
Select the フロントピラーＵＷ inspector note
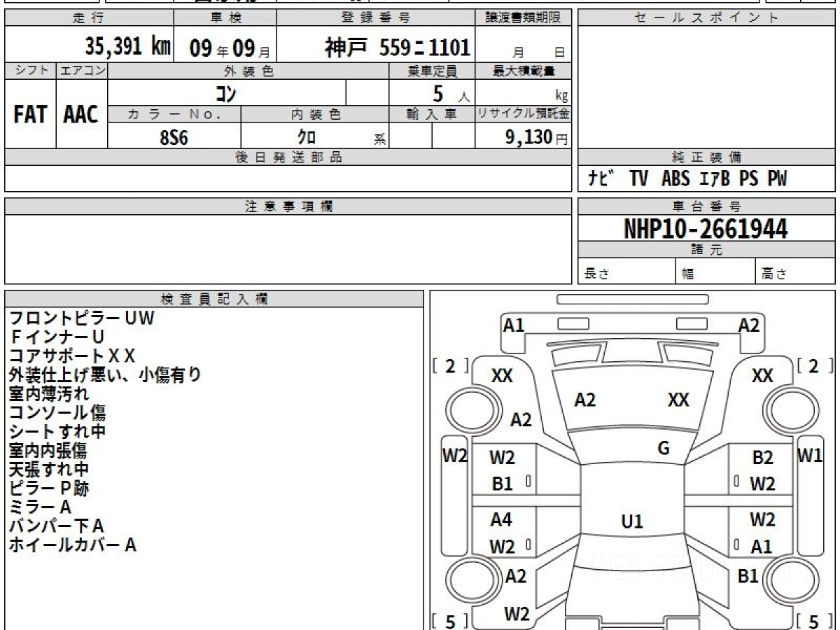tap(81, 318)
